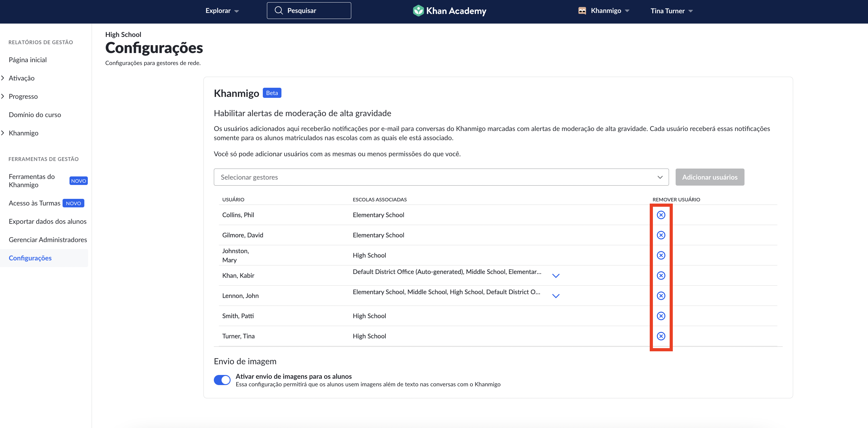The height and width of the screenshot is (428, 868).
Task: Expand Lennon, John associated schools list
Action: tap(556, 296)
